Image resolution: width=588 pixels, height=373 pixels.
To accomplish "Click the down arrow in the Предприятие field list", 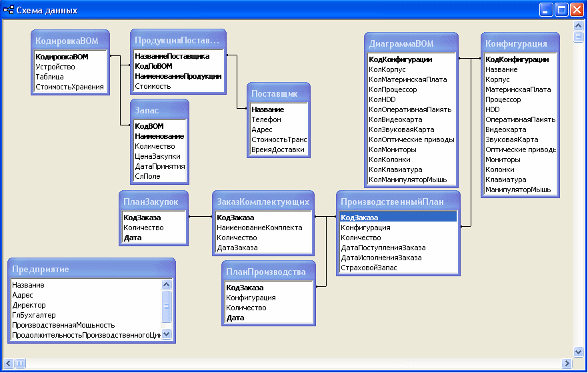I will point(167,334).
